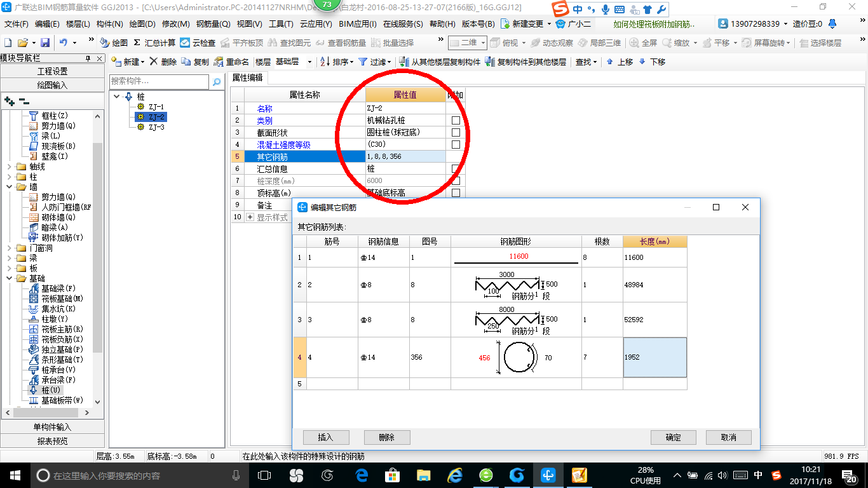
Task: Click the New file icon in toolbar
Action: tap(8, 43)
